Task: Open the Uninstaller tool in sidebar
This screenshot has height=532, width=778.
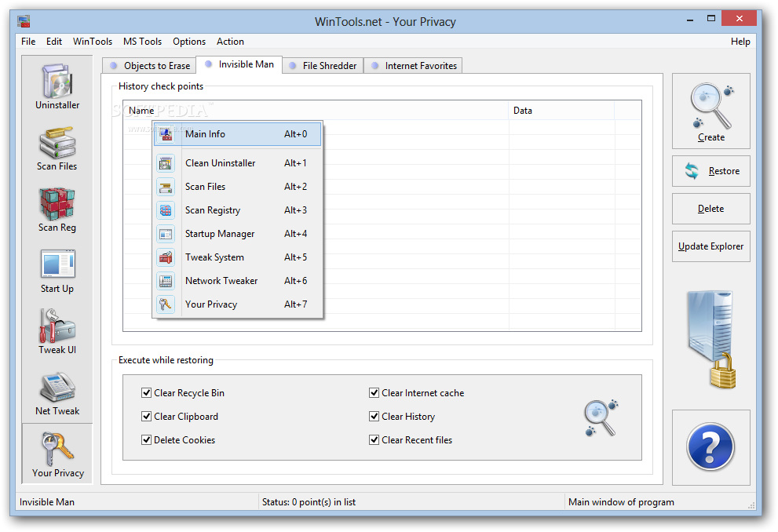Action: click(x=57, y=86)
